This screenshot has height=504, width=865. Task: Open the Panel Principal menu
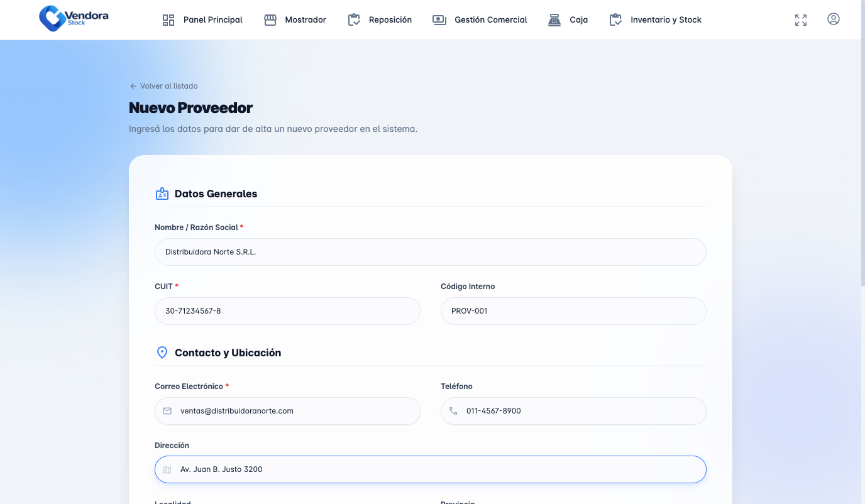(202, 20)
